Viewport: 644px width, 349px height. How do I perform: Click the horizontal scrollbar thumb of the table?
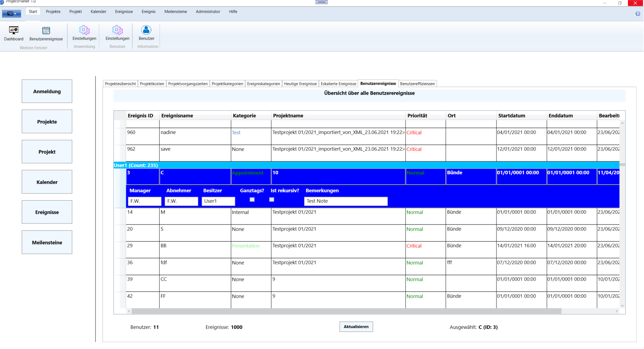347,311
